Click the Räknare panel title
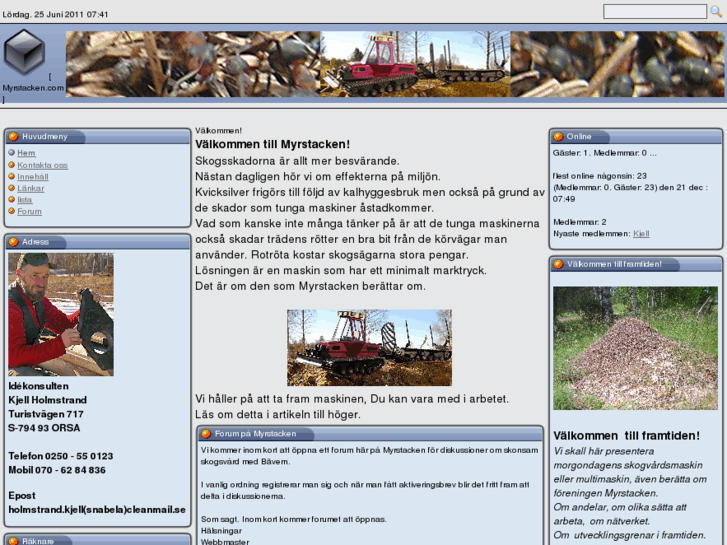Screen dimensions: 727x545 pyautogui.click(x=38, y=541)
